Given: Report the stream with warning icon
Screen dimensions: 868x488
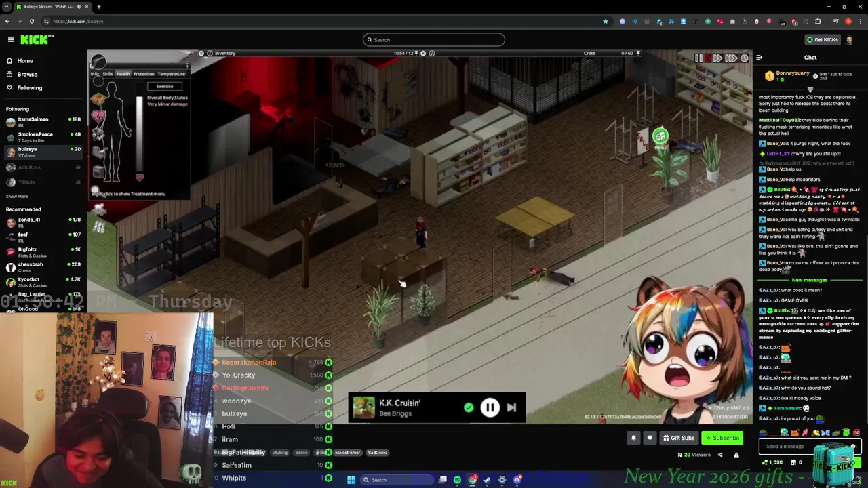Looking at the screenshot, I should (x=736, y=455).
